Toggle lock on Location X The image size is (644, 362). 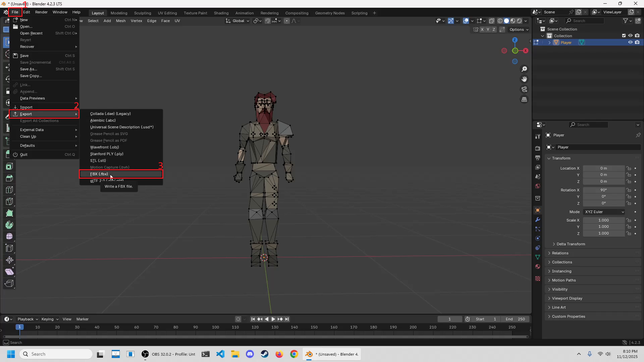click(629, 168)
